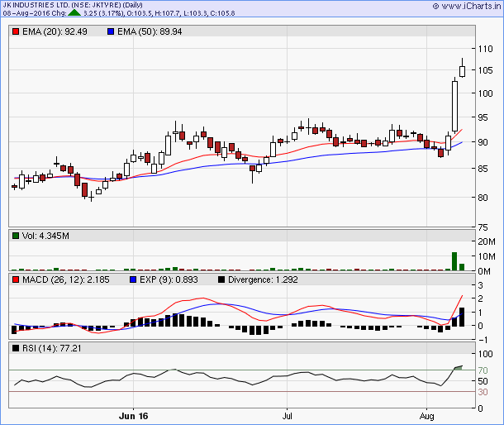Click the www.iCharts.in watermark link text

click(471, 6)
